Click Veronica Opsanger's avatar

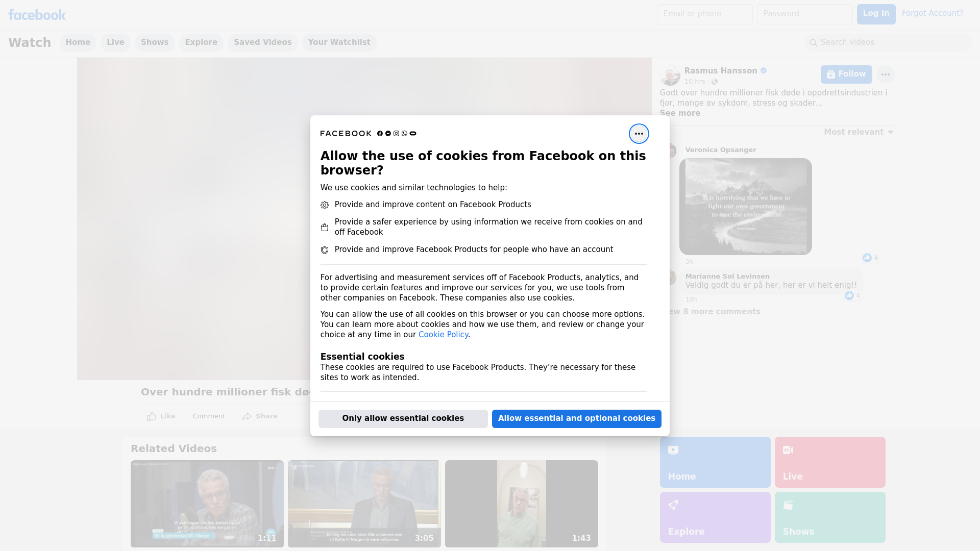(672, 151)
